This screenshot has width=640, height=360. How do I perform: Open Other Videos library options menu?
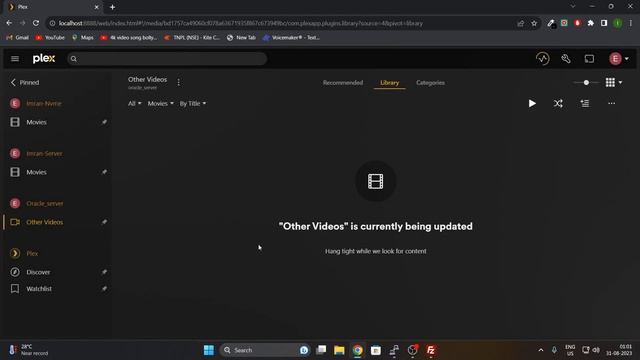click(178, 82)
